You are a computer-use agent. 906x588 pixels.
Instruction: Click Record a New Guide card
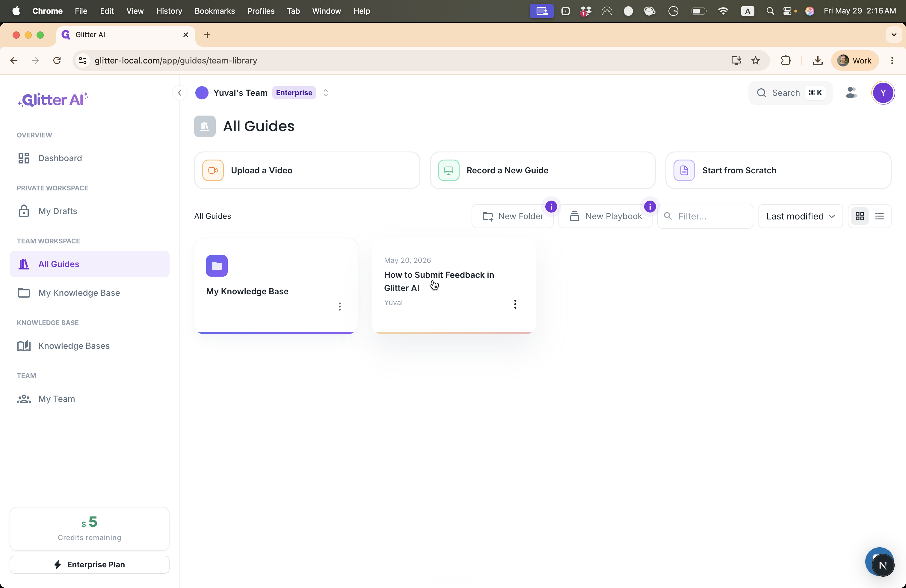(x=543, y=170)
